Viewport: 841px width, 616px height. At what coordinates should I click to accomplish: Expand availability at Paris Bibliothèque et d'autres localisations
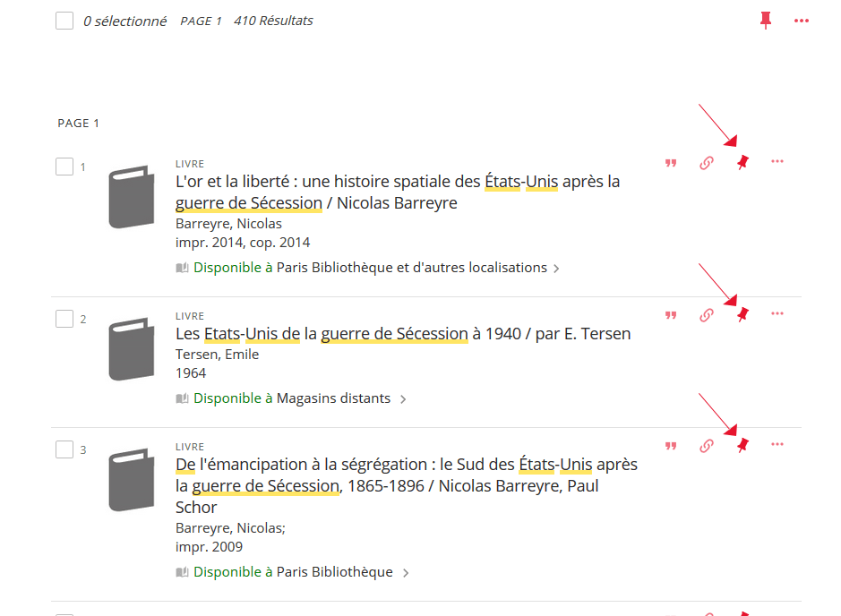(x=556, y=268)
